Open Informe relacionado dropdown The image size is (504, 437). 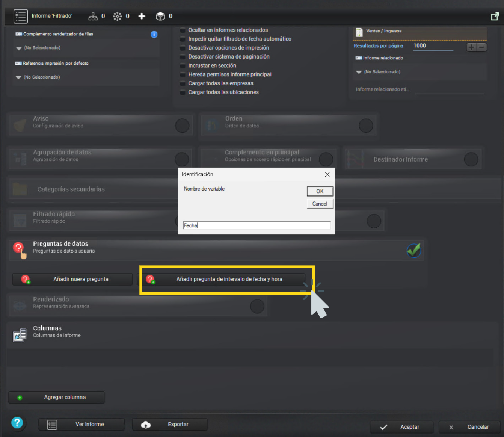[x=420, y=72]
